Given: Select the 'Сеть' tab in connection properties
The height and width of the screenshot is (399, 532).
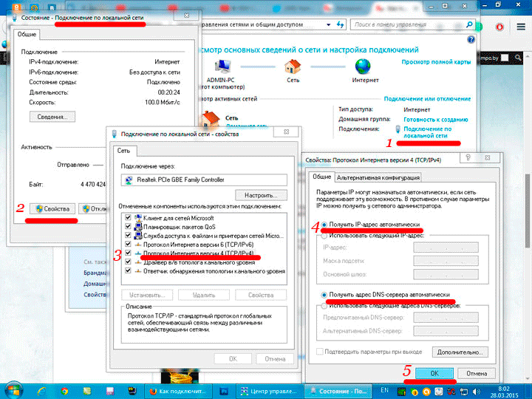Looking at the screenshot, I should point(124,151).
